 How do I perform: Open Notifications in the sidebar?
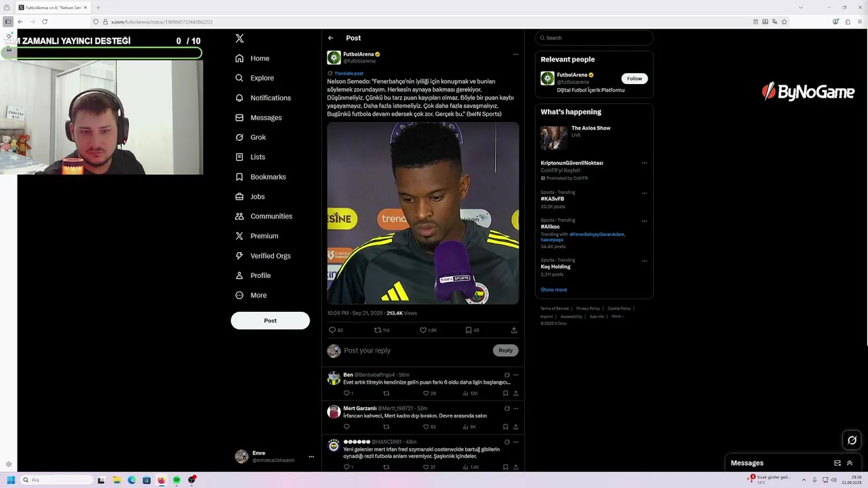(x=263, y=98)
